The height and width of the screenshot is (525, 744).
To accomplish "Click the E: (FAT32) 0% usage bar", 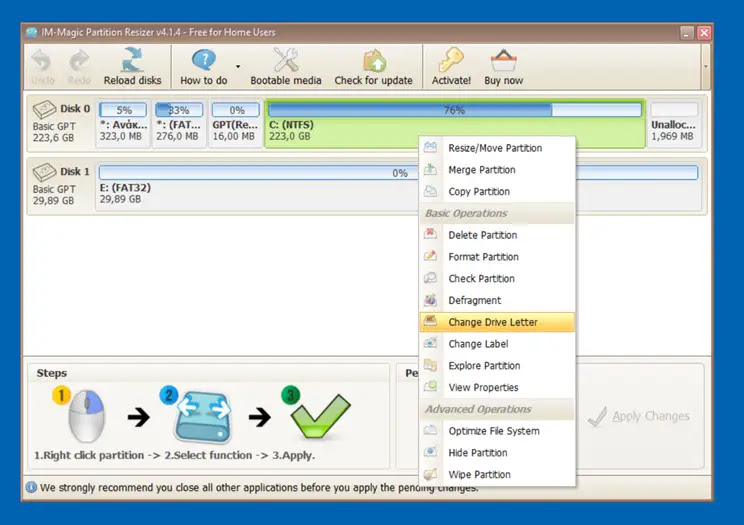I will point(399,172).
